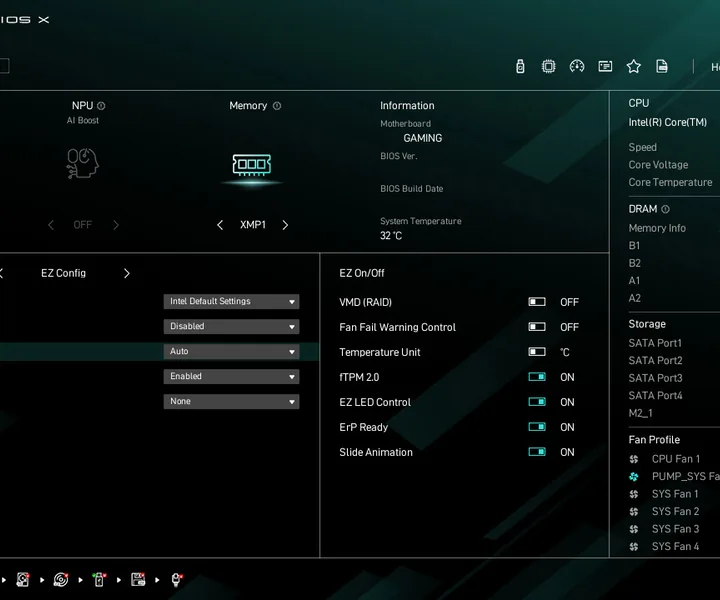This screenshot has height=600, width=720.
Task: Click the SATA Port3 entry
Action: click(656, 378)
